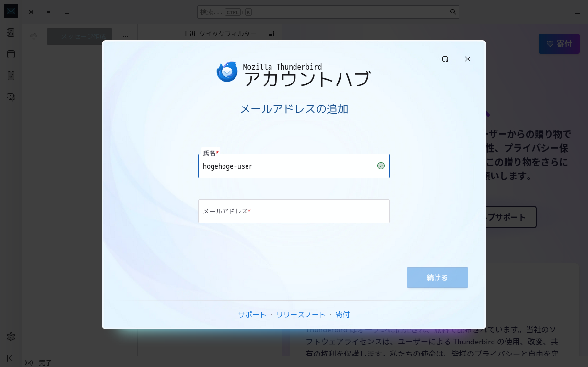Open the folder pane more options

126,36
